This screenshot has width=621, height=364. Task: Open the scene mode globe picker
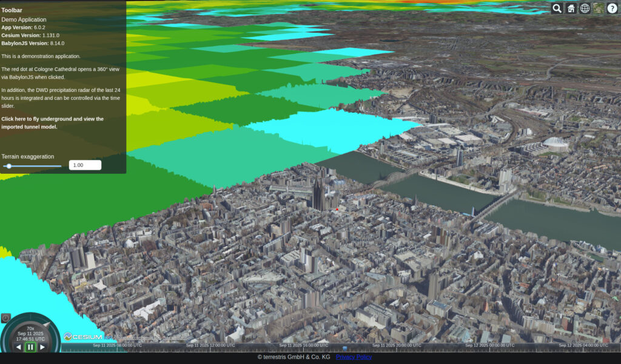pyautogui.click(x=585, y=8)
